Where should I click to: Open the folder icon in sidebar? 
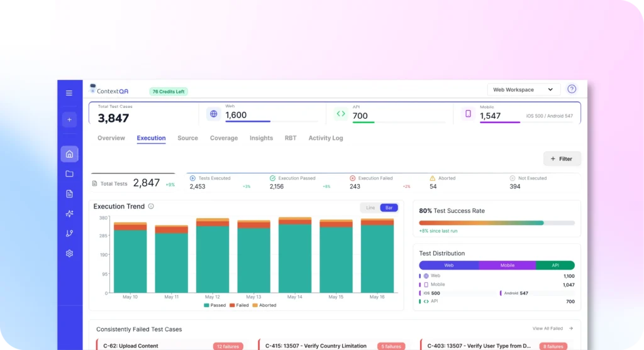[x=69, y=174]
